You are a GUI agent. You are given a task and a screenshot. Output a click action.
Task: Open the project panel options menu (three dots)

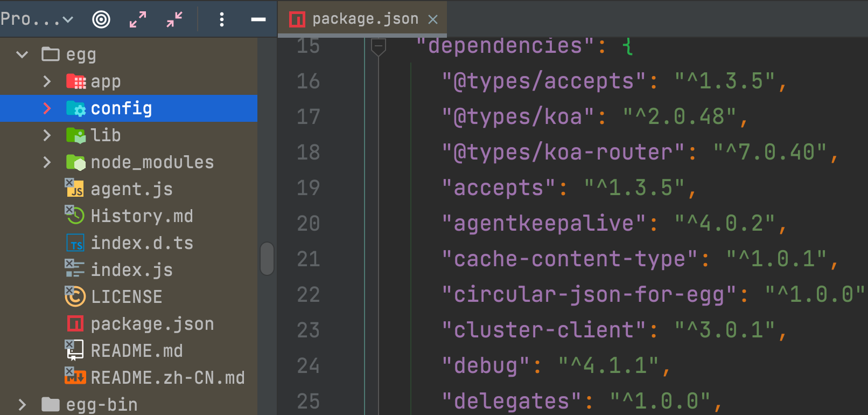(x=222, y=19)
